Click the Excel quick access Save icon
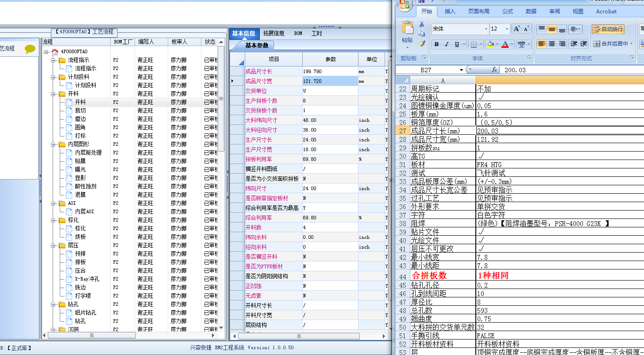The height and width of the screenshot is (355, 644). [421, 1]
